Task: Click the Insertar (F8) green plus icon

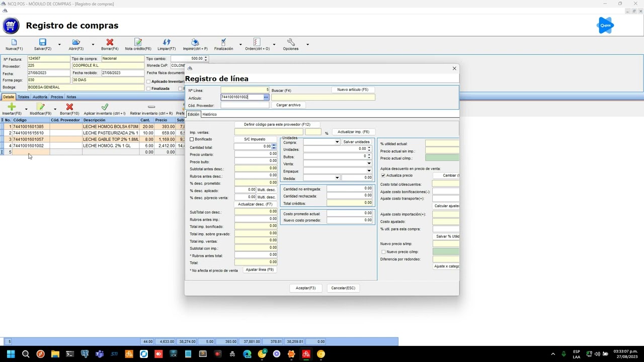Action: [x=12, y=107]
